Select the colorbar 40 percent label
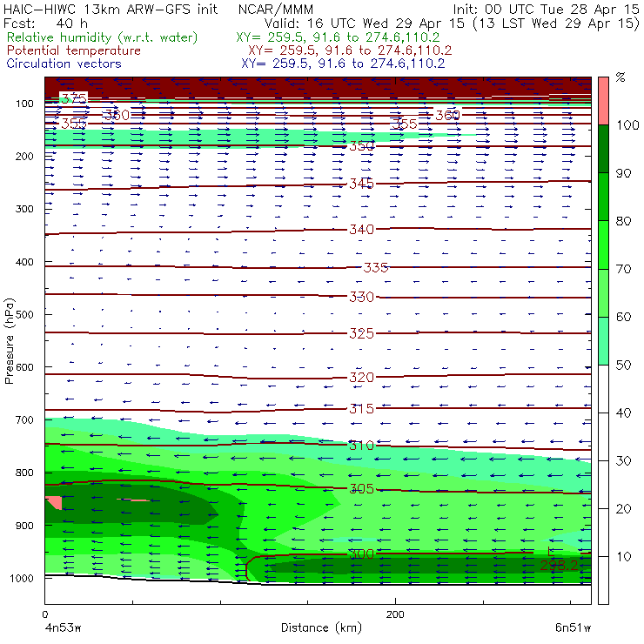The width and height of the screenshot is (644, 644). (x=623, y=413)
